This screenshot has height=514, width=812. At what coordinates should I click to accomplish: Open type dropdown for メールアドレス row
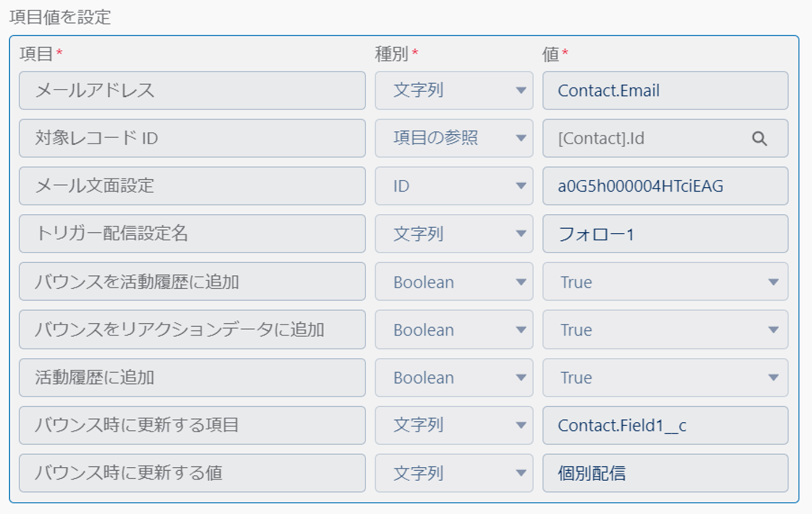[454, 90]
